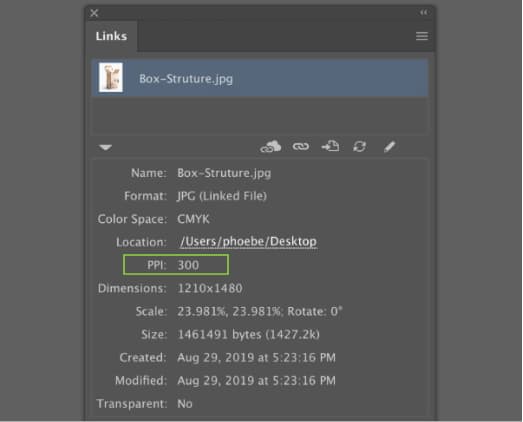Open the Links panel hamburger menu
Screen dimensions: 523x422
click(x=422, y=36)
